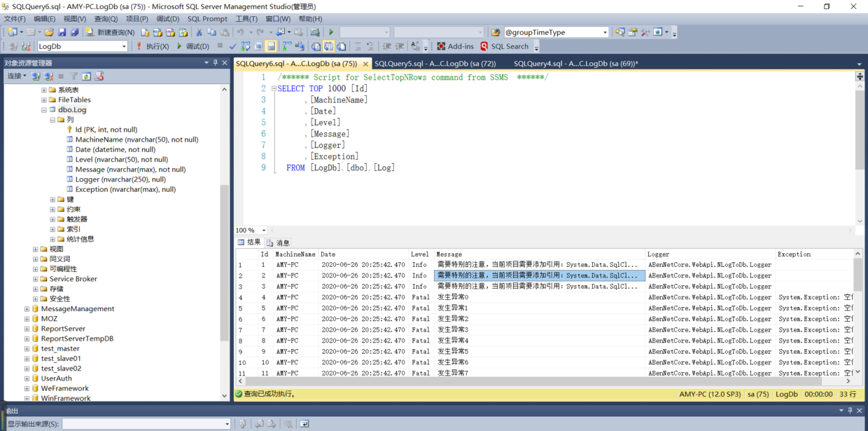Click the Cancel Executing Query stop icon
This screenshot has height=431, width=868.
[220, 46]
